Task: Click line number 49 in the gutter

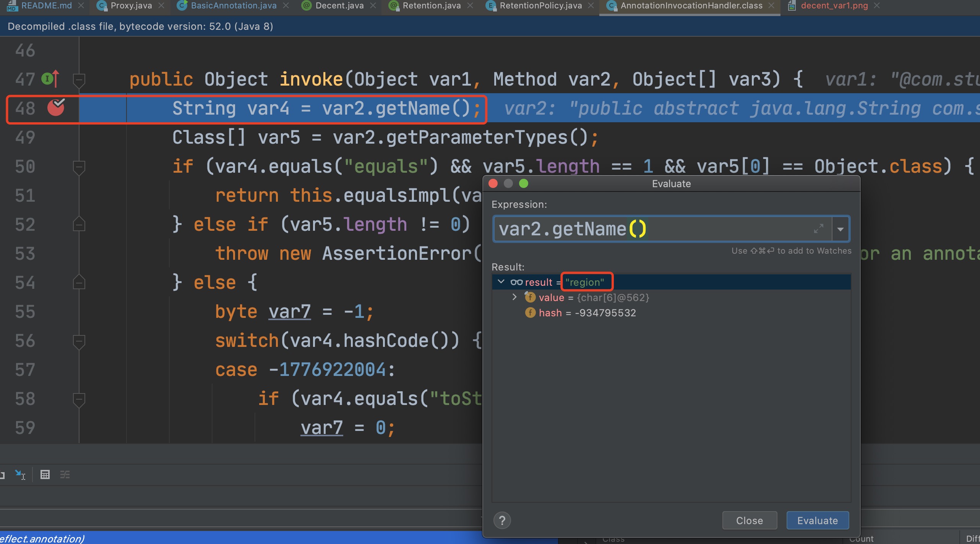Action: click(25, 137)
